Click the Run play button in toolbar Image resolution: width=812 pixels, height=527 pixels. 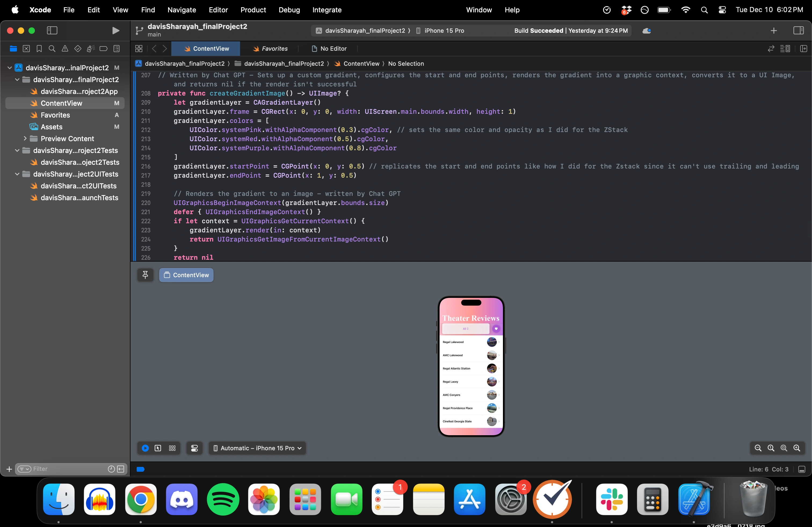pyautogui.click(x=116, y=31)
